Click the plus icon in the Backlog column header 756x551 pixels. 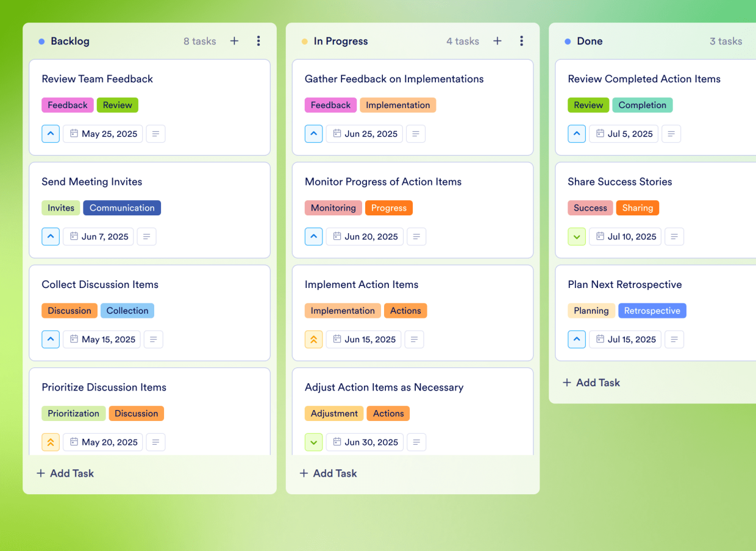tap(234, 41)
